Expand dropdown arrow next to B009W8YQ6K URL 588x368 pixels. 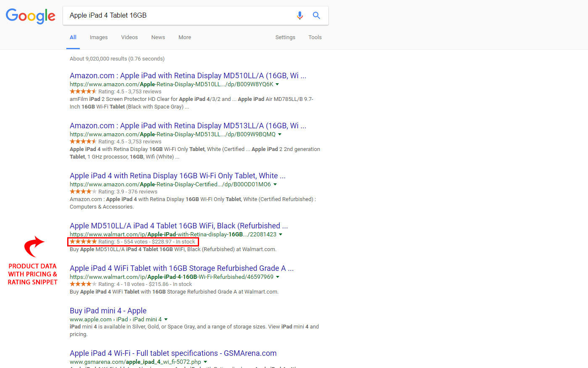click(x=277, y=85)
